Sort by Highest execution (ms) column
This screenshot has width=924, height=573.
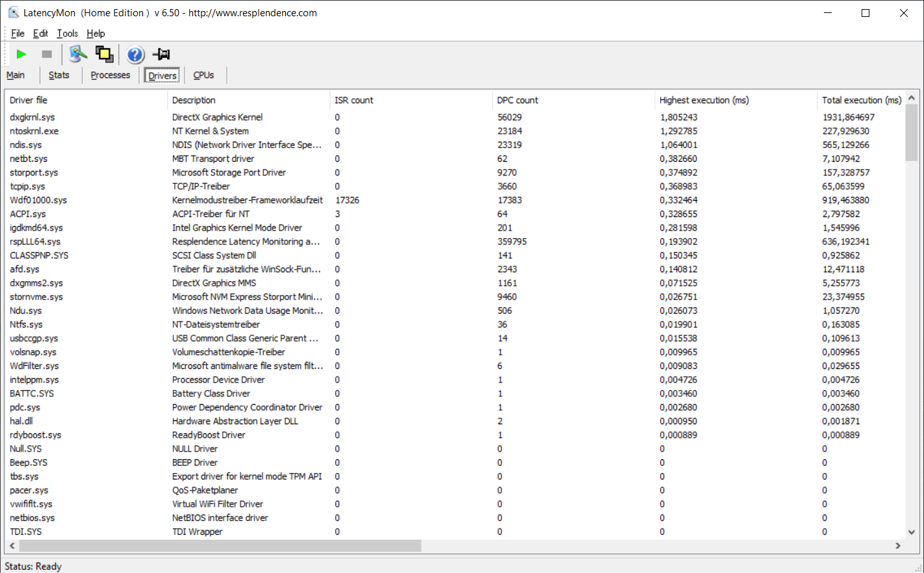704,100
